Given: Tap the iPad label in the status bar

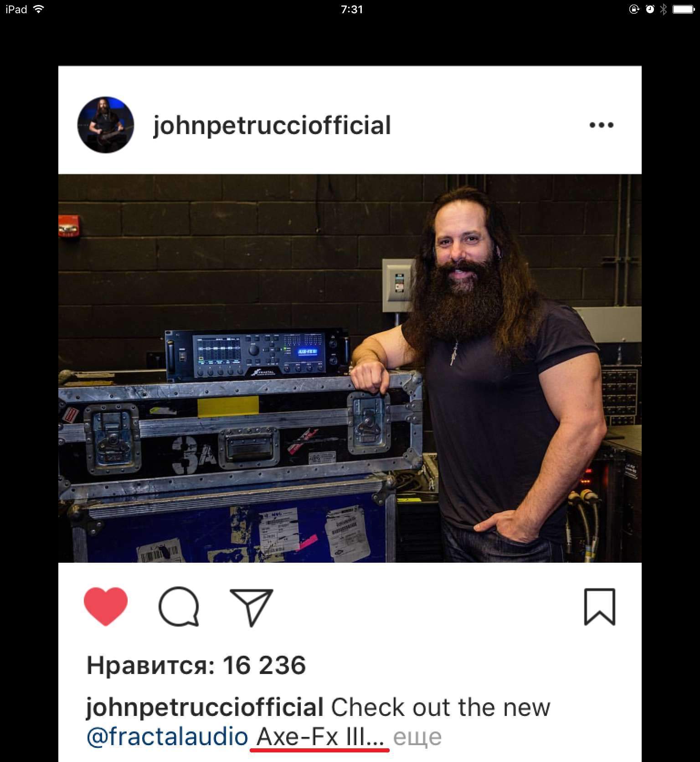Looking at the screenshot, I should coord(16,9).
